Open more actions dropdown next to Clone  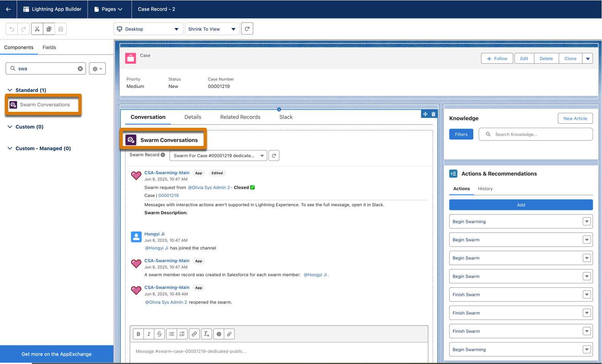[x=588, y=58]
